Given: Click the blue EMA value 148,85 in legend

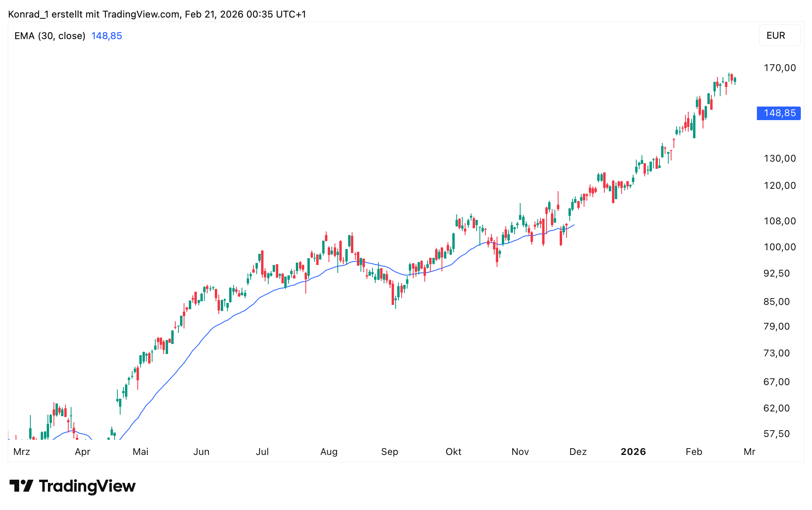Looking at the screenshot, I should [107, 36].
